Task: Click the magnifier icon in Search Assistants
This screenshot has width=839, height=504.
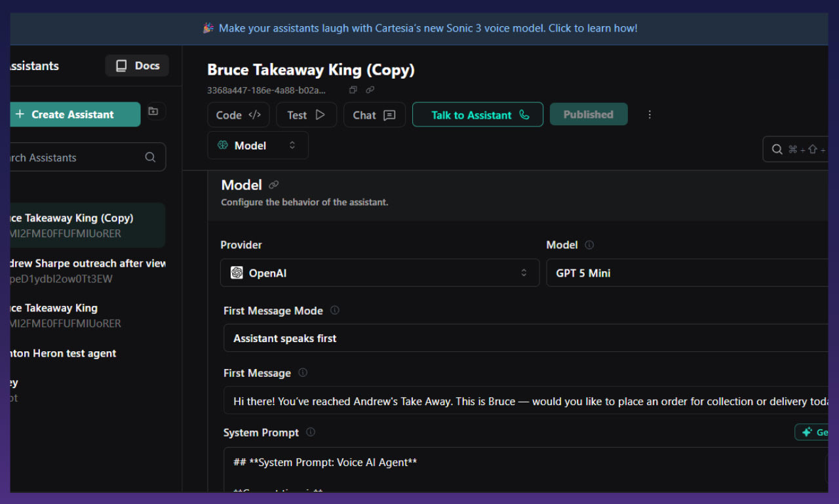Action: [x=150, y=157]
